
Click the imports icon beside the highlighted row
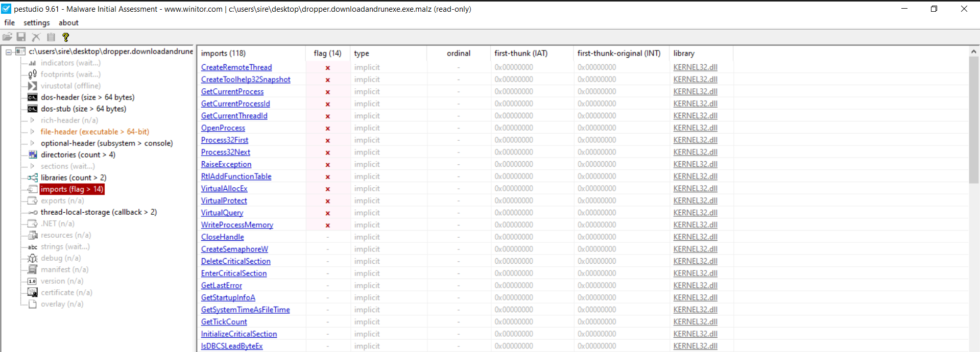click(x=32, y=189)
